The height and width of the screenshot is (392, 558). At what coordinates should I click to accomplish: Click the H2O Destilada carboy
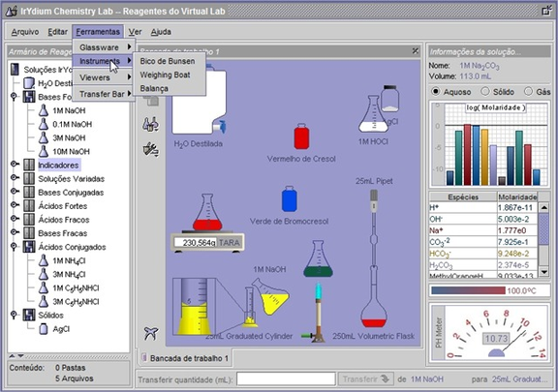[200, 101]
